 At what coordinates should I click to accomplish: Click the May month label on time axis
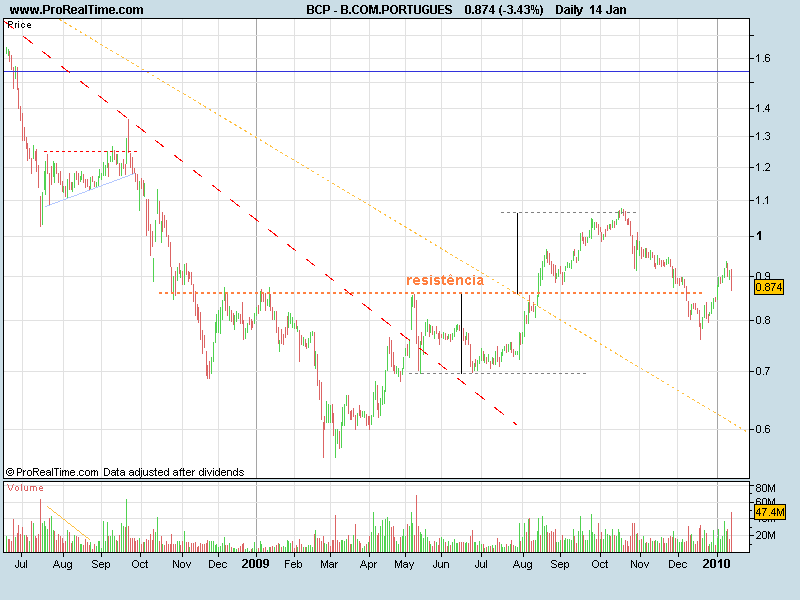(405, 565)
